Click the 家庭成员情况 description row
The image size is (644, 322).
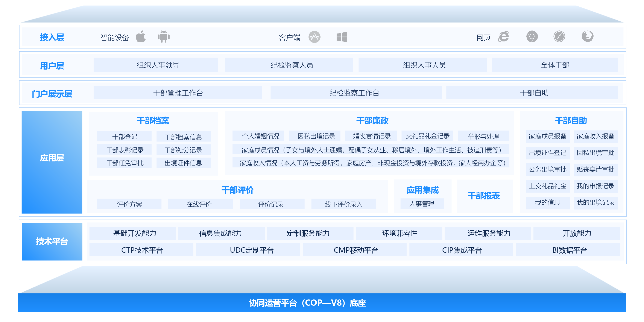tap(371, 149)
